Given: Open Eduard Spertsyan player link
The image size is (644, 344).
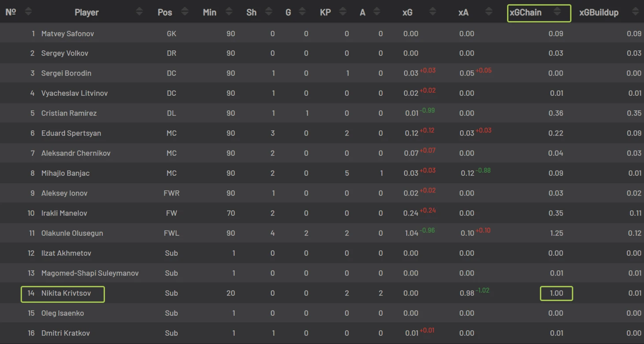Looking at the screenshot, I should [71, 133].
